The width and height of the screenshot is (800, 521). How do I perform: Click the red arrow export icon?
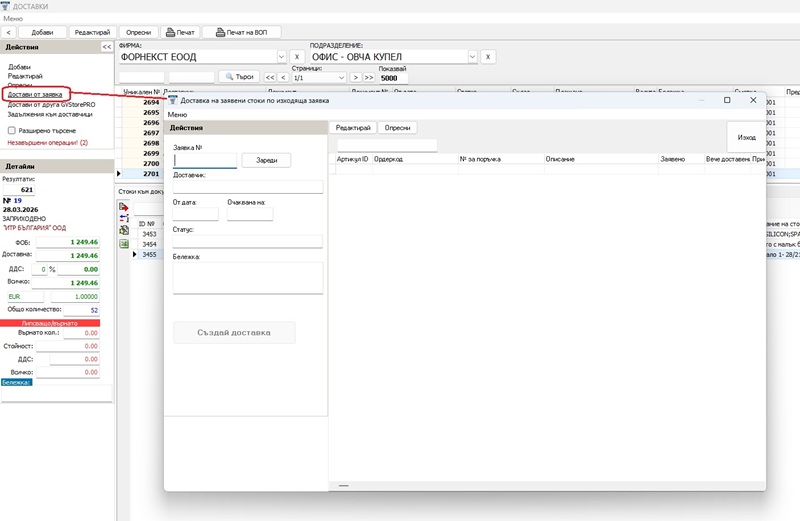124,207
